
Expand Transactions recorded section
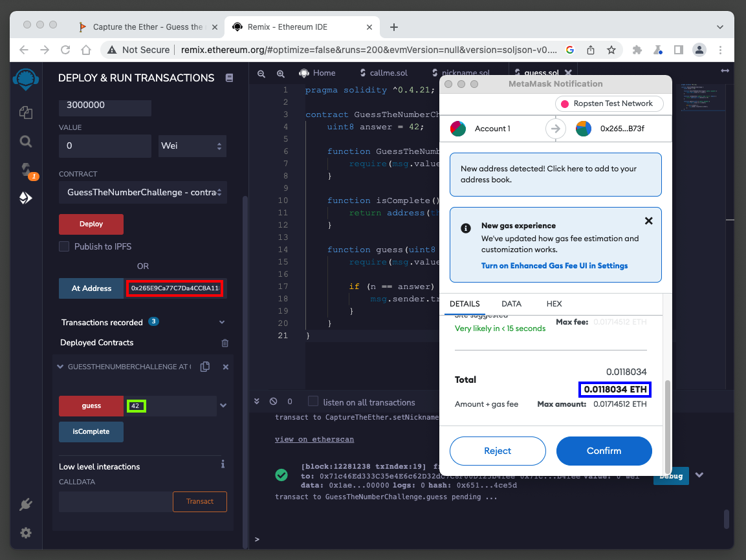[222, 322]
